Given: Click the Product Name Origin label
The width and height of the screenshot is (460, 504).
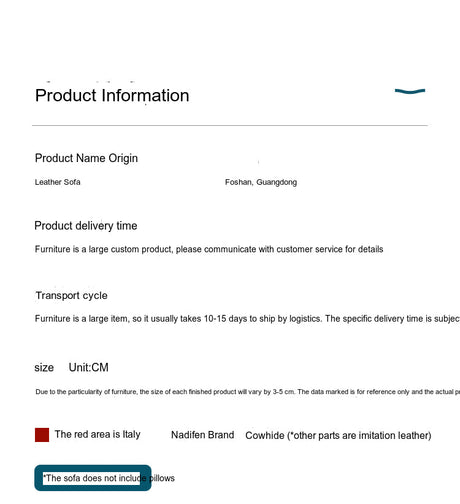Looking at the screenshot, I should point(86,158).
